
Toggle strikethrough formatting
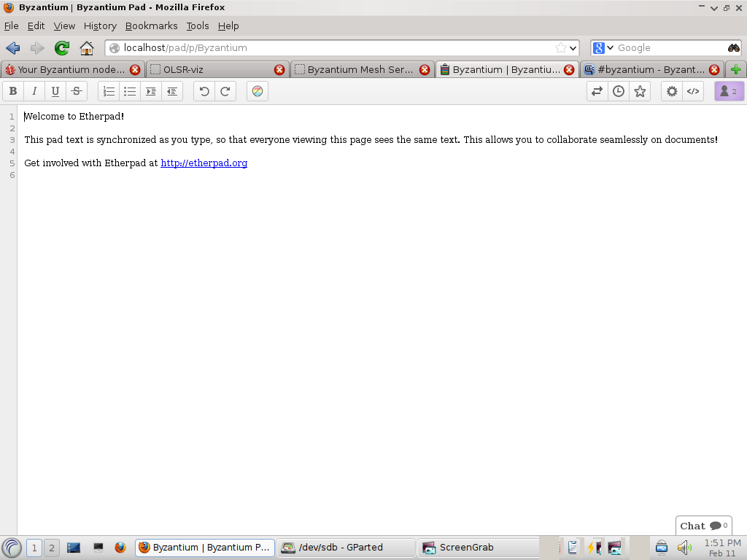point(76,91)
